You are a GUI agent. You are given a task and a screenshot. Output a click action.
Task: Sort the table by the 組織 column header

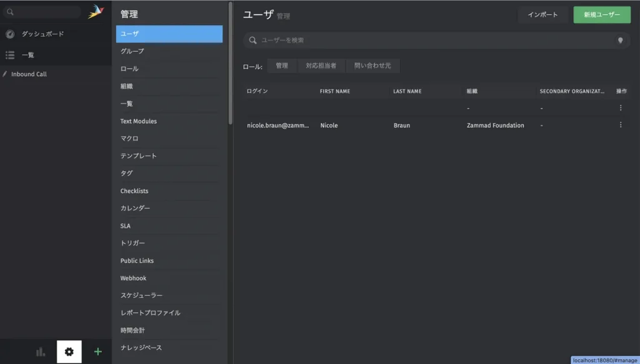pos(472,91)
